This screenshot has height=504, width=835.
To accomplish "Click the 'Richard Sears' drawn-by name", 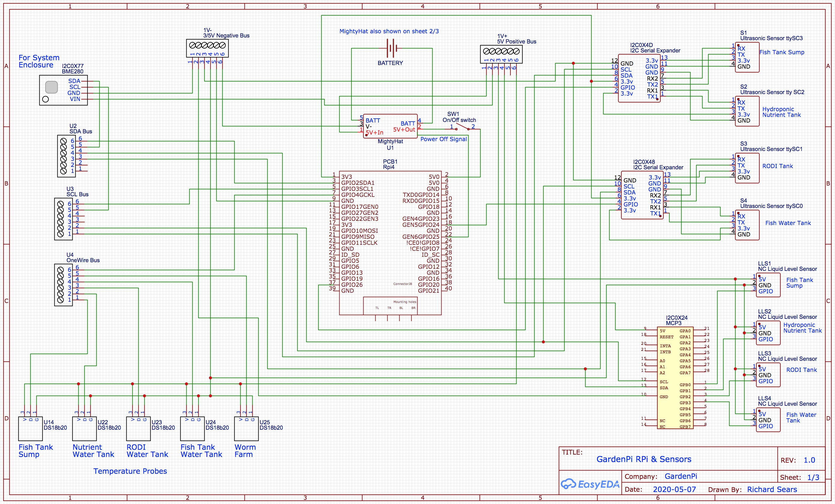I will [x=772, y=489].
